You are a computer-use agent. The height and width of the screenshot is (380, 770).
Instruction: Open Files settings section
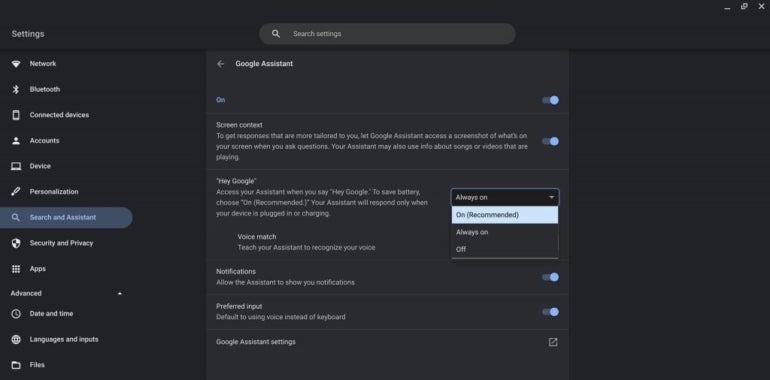[66, 365]
